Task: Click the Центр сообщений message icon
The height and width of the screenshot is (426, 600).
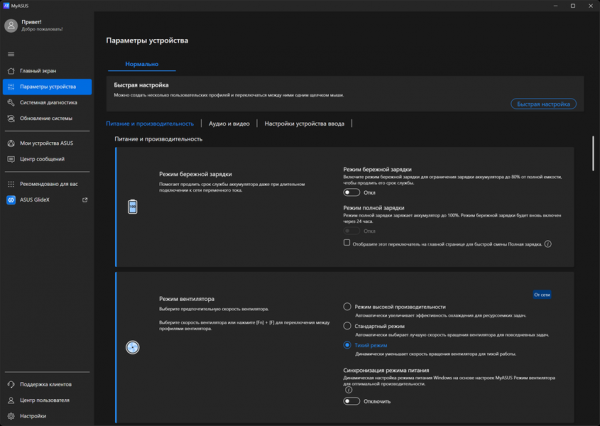Action: (x=11, y=159)
